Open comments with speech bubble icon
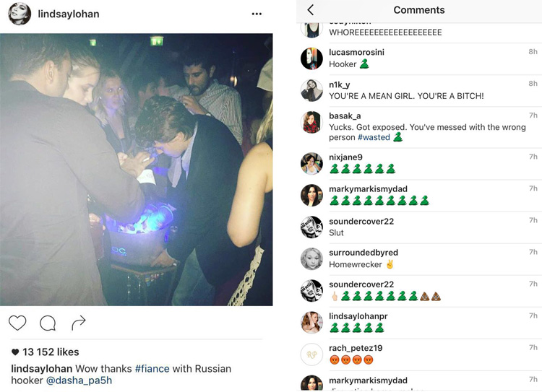 (48, 323)
